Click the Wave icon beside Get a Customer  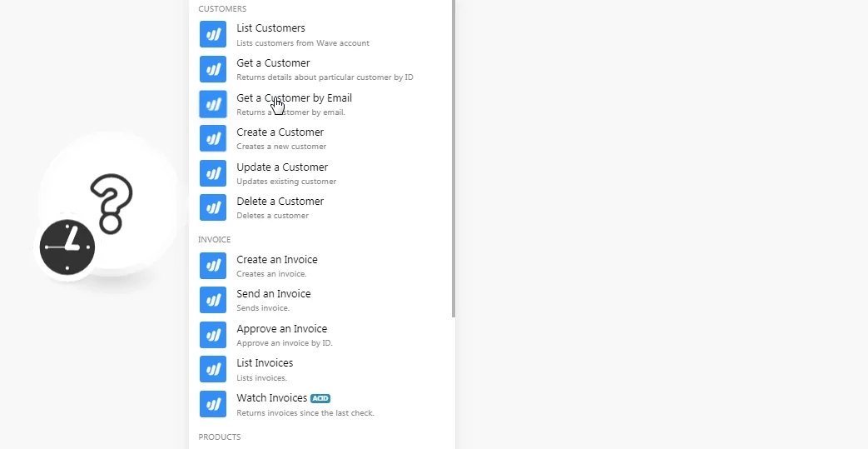(213, 69)
